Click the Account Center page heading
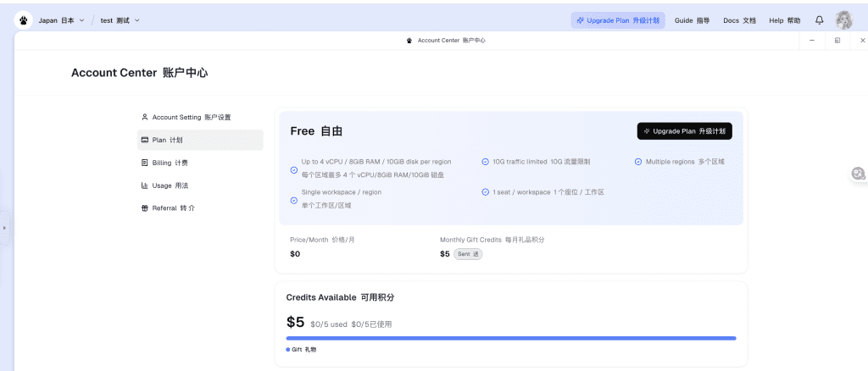The width and height of the screenshot is (868, 371). pyautogui.click(x=140, y=73)
